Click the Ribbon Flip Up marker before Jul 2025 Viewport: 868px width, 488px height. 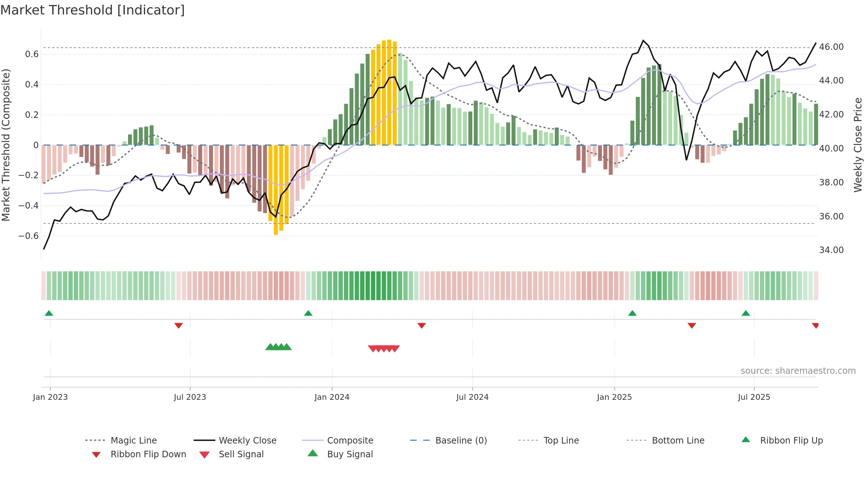tap(746, 313)
